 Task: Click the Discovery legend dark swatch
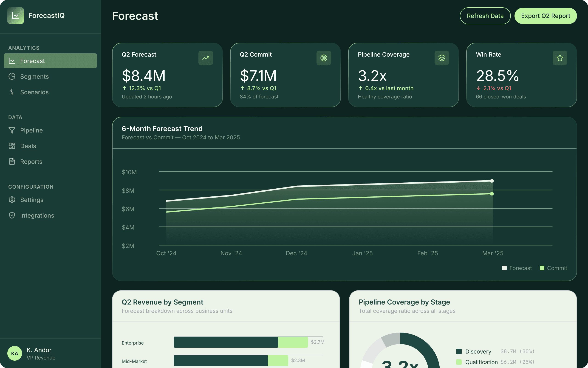click(459, 351)
